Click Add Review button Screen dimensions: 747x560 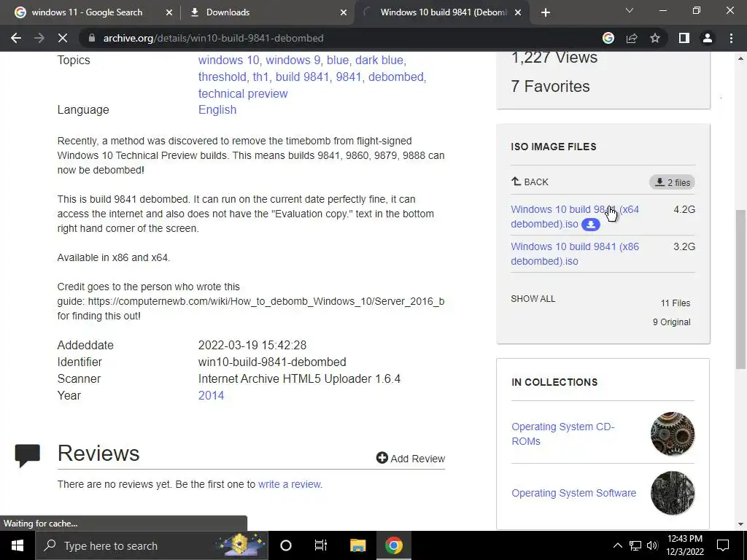click(x=411, y=458)
